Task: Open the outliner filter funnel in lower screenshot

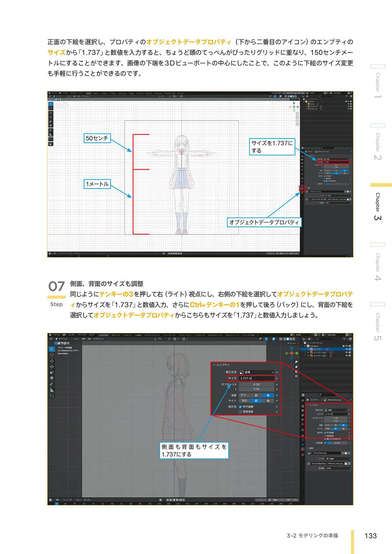Action: point(345,339)
